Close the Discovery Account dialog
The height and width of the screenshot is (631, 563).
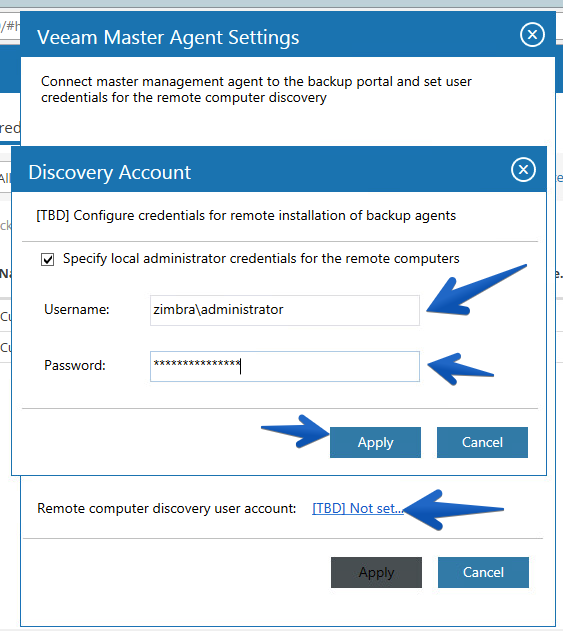click(523, 170)
